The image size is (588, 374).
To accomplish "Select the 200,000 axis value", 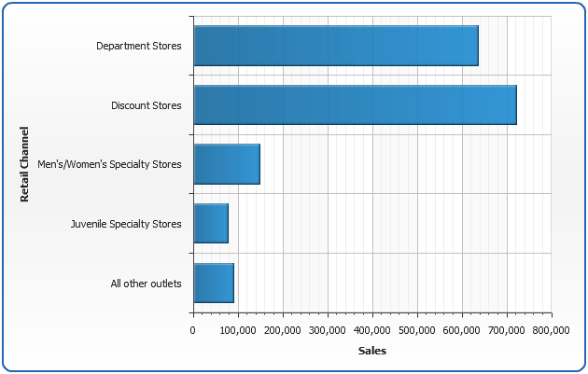I will tap(283, 330).
